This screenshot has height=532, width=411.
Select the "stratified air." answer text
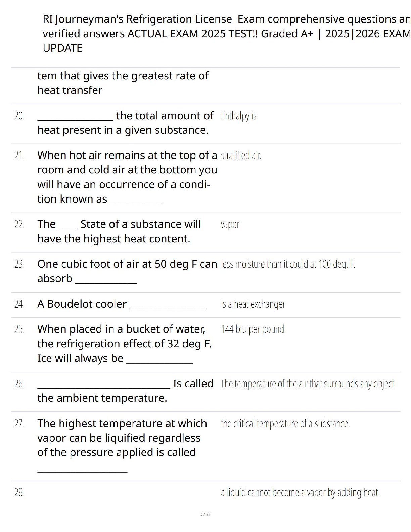pyautogui.click(x=241, y=156)
